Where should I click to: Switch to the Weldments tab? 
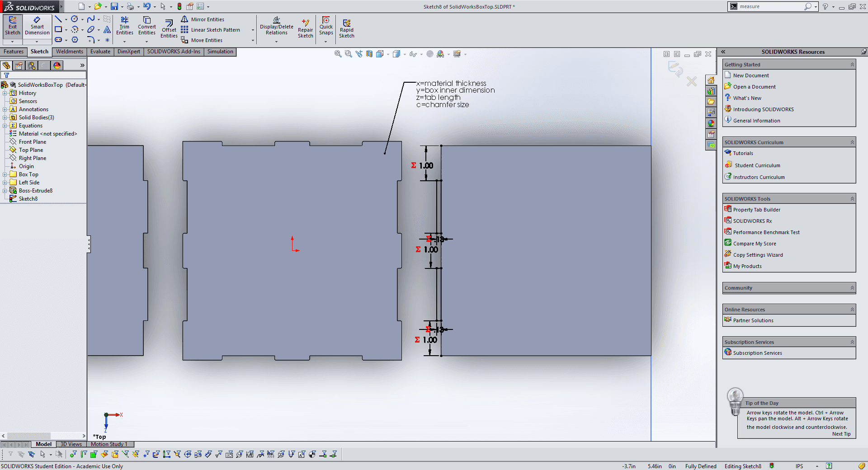[x=70, y=52]
